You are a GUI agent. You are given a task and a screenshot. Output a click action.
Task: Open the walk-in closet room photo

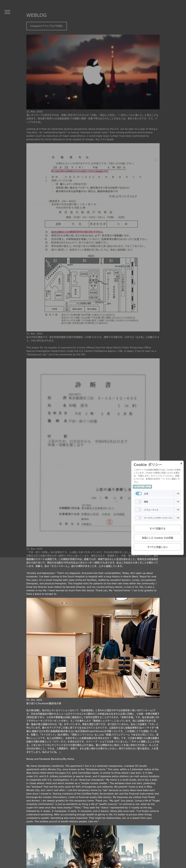tap(93, 648)
